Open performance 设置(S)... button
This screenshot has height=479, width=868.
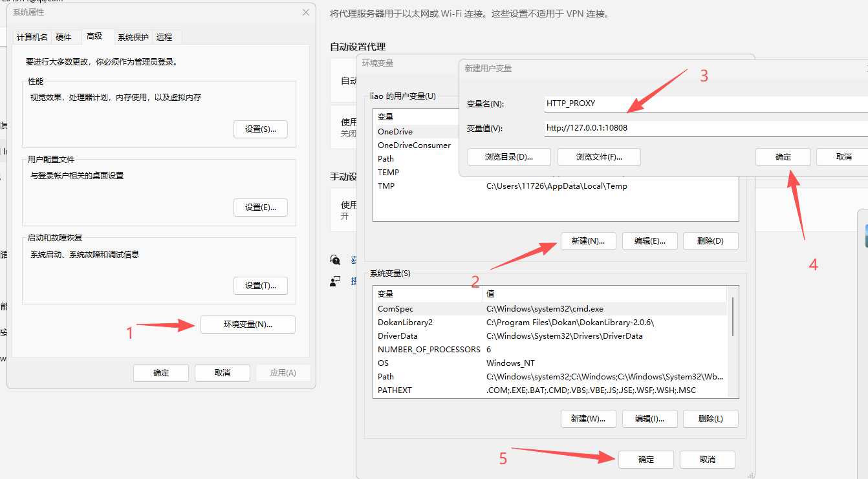pos(260,129)
